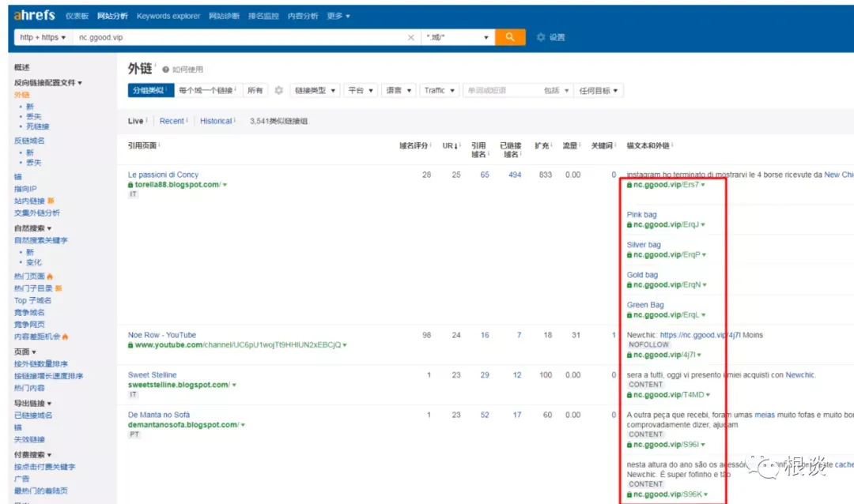
Task: Switch to the Recent tab
Action: click(172, 121)
